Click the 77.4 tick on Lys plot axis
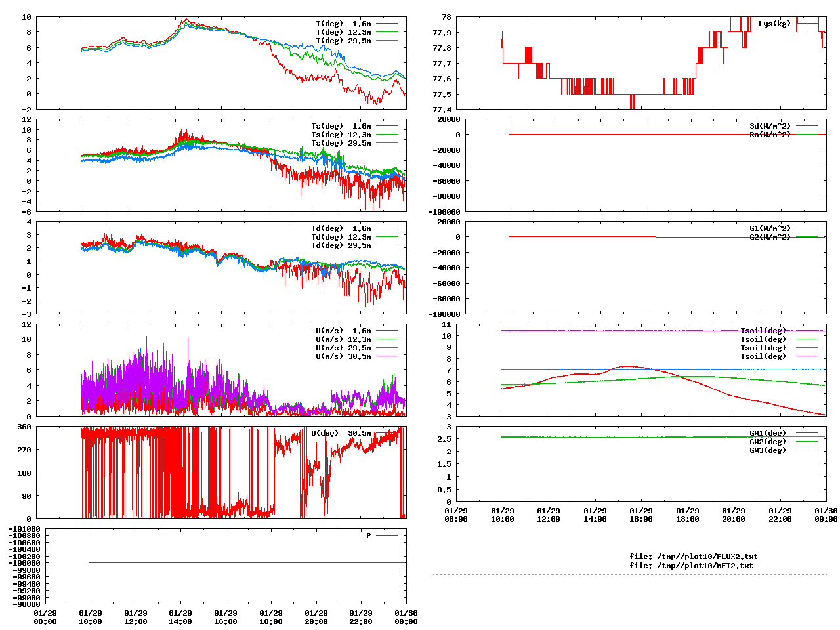Image resolution: width=840 pixels, height=630 pixels. click(x=442, y=110)
